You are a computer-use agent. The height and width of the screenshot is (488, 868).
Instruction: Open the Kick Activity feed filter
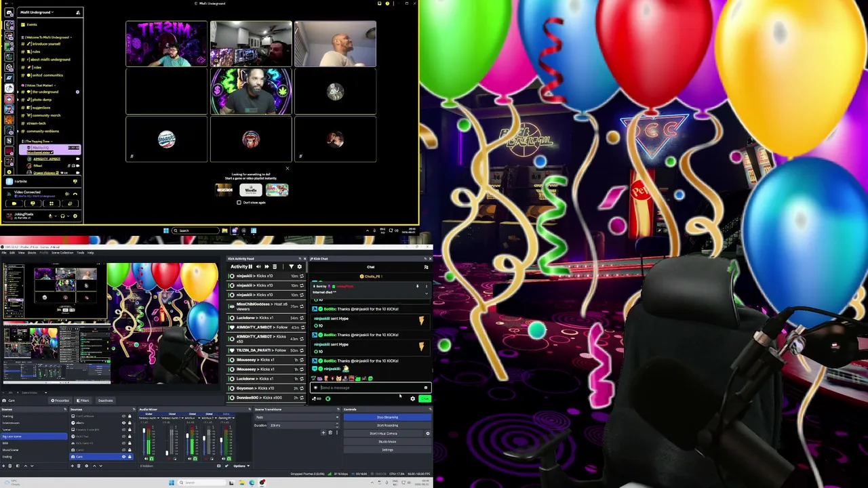pyautogui.click(x=291, y=267)
